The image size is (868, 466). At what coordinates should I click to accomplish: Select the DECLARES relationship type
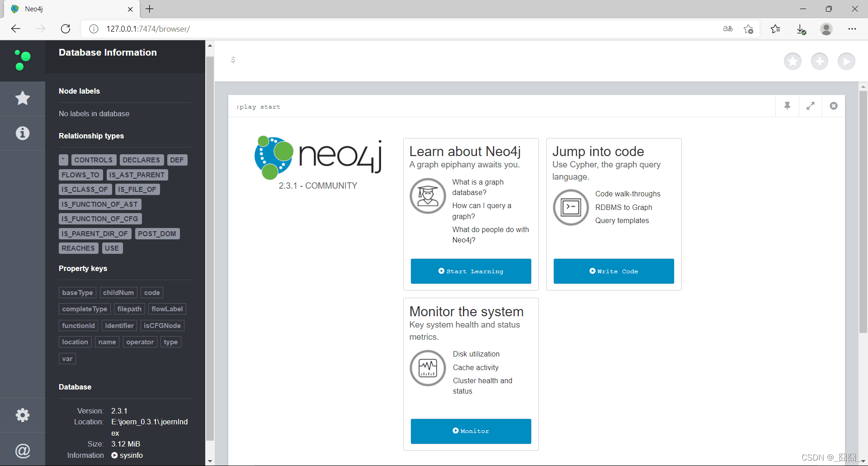142,160
